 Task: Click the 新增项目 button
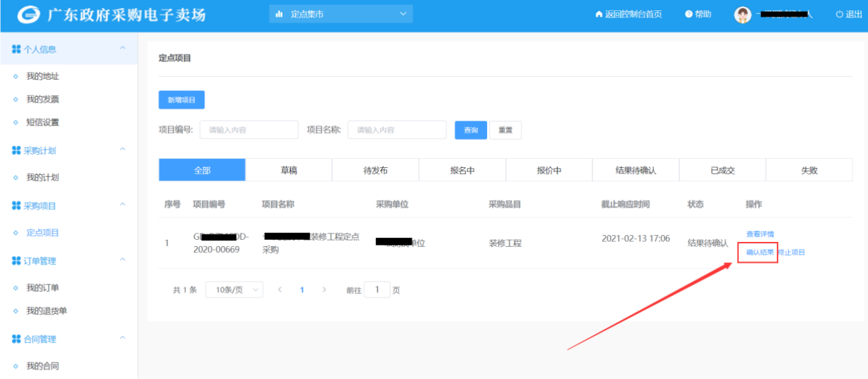point(181,100)
